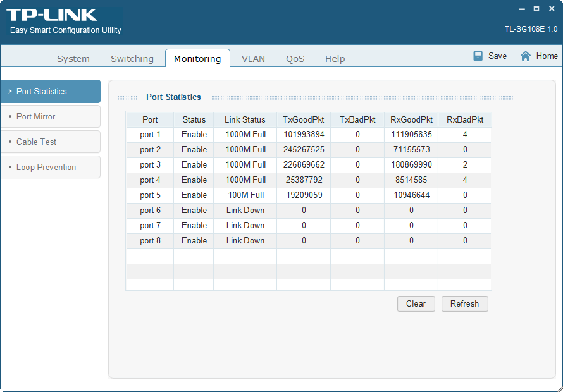Click the RxGoodPkt column header
The image size is (563, 392).
coord(411,119)
